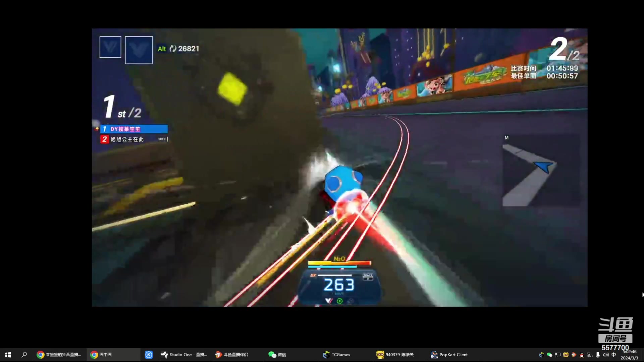Open the 940379-陈塘关 taskbar window
The height and width of the screenshot is (362, 644).
[x=400, y=355]
